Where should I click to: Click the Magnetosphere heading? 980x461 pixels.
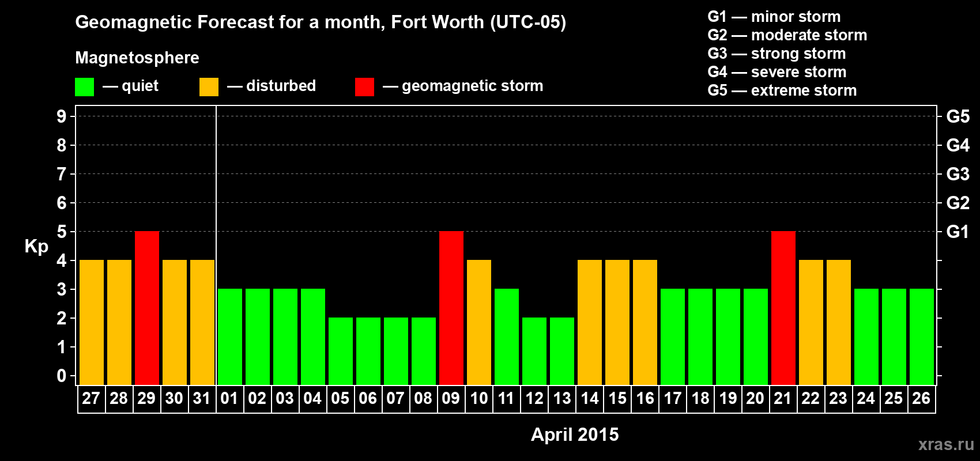point(137,58)
